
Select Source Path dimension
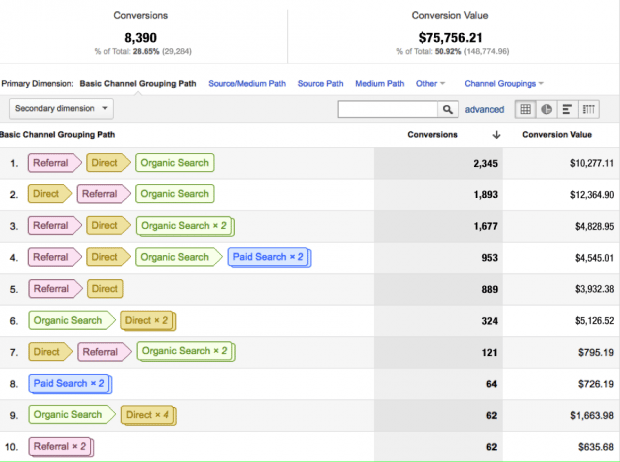point(322,84)
